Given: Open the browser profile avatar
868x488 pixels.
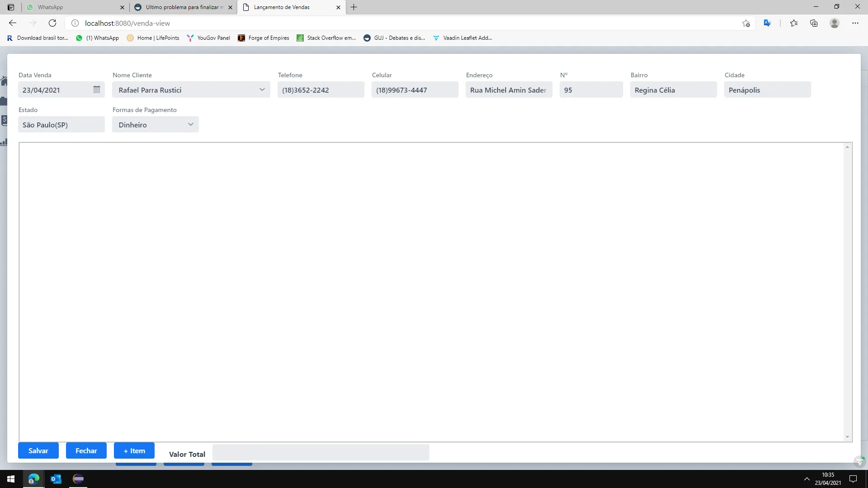Looking at the screenshot, I should point(835,23).
